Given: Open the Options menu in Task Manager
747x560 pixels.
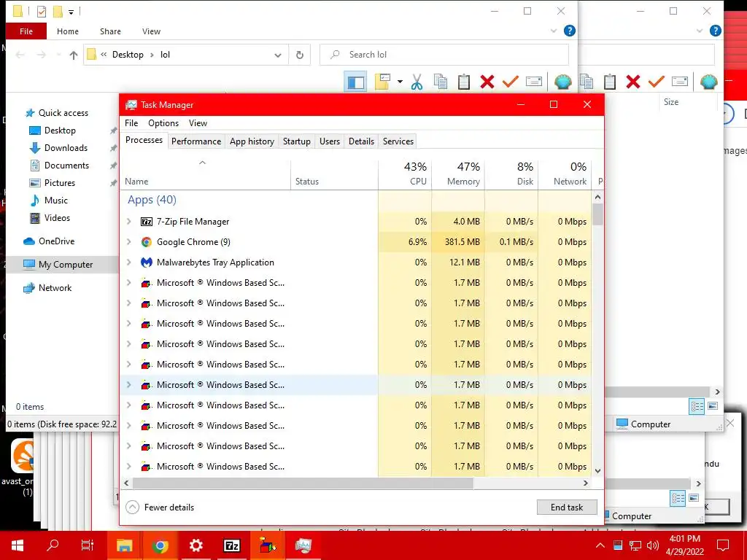Looking at the screenshot, I should pyautogui.click(x=163, y=122).
